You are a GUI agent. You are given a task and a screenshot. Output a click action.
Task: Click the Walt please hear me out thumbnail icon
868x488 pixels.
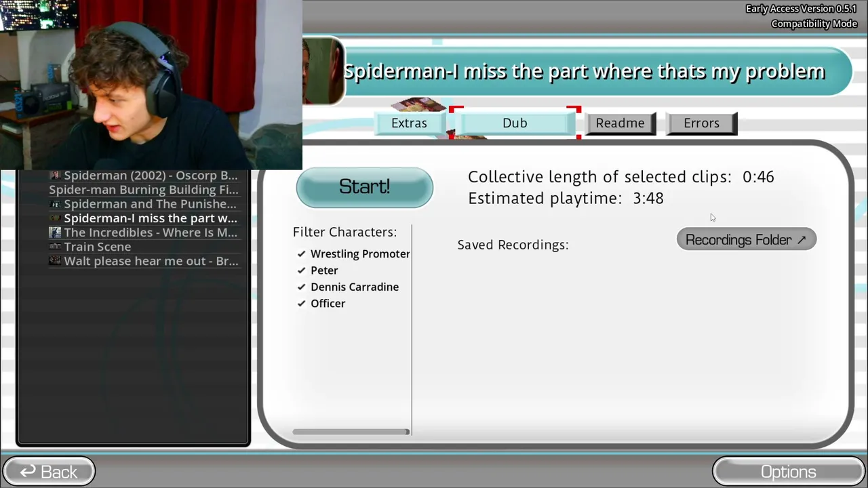coord(56,261)
